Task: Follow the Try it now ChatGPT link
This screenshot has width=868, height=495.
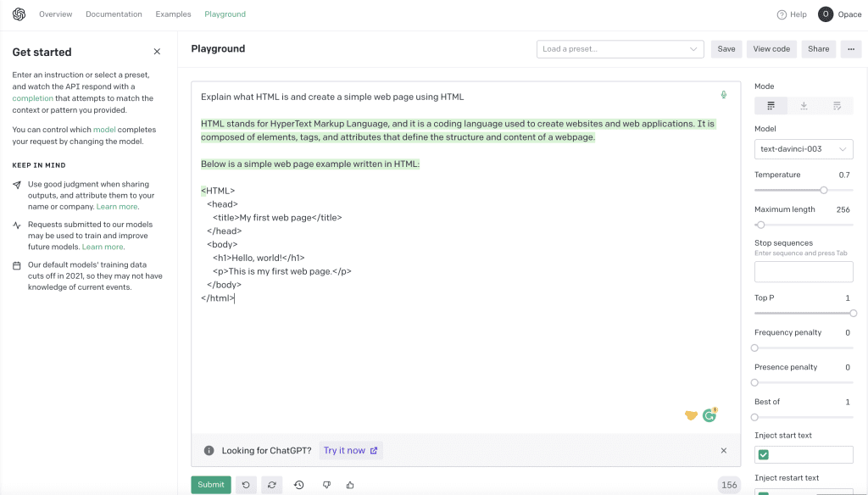Action: point(351,451)
